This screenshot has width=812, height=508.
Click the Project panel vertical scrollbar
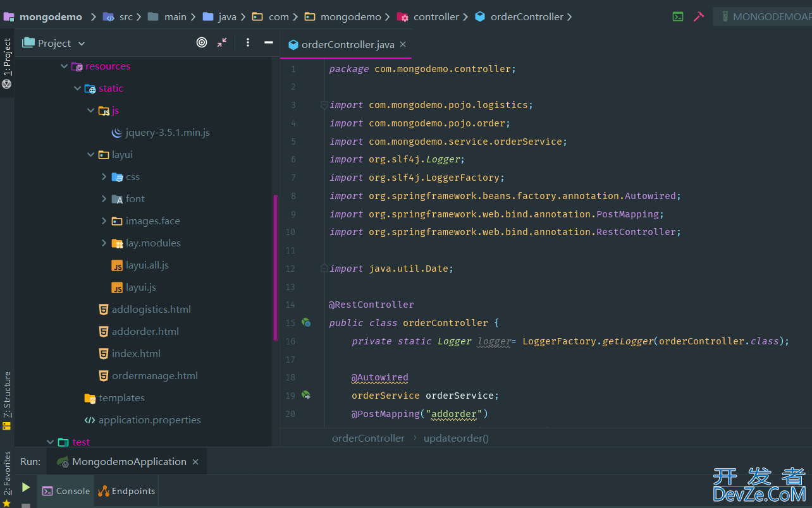point(276,267)
